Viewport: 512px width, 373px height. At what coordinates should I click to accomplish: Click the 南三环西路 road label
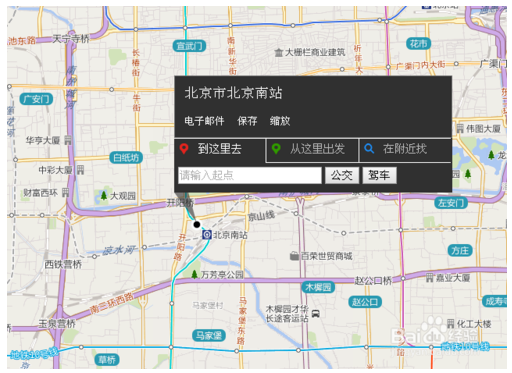pyautogui.click(x=111, y=303)
